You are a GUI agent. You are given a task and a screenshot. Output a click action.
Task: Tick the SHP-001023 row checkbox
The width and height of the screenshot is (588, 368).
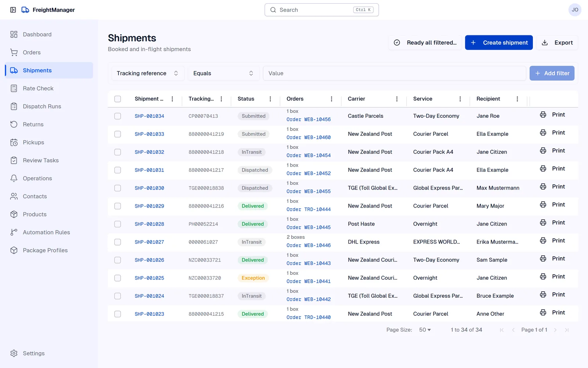click(x=118, y=314)
